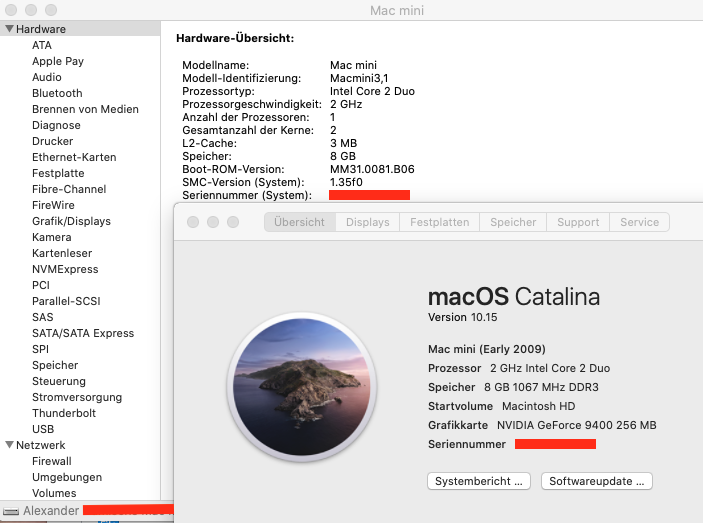
Task: Select Apple Pay in the sidebar
Action: tap(58, 61)
